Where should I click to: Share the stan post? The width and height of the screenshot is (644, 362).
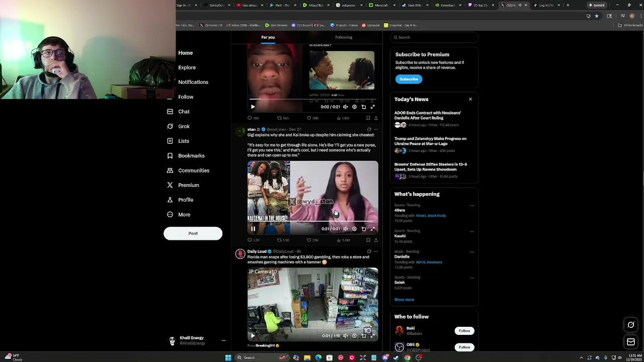376,240
